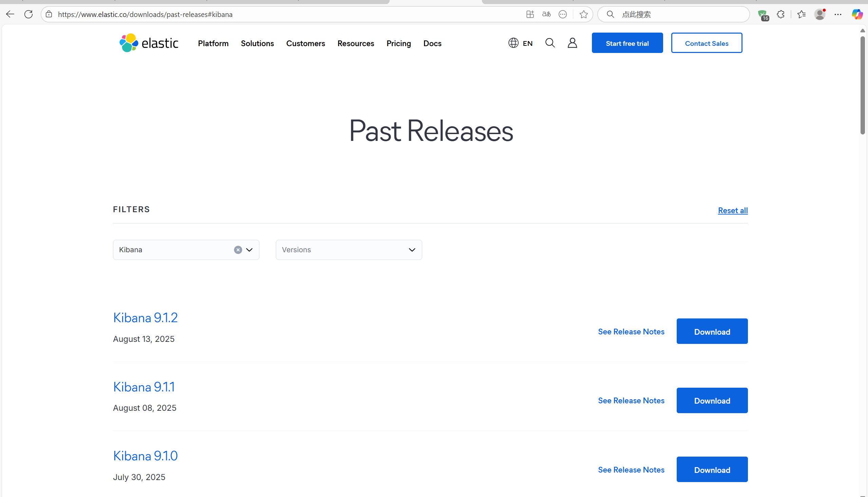See Release Notes for Kibana 9.1.0

tap(631, 470)
